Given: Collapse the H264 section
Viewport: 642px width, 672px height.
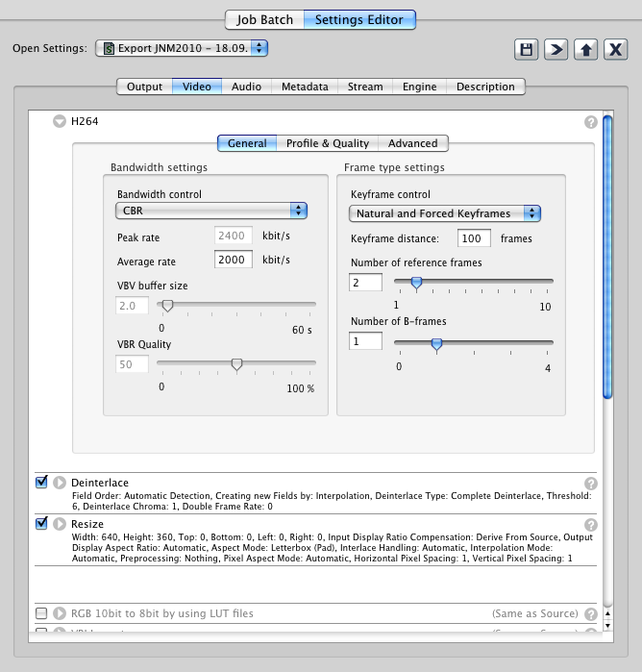Looking at the screenshot, I should coord(60,121).
